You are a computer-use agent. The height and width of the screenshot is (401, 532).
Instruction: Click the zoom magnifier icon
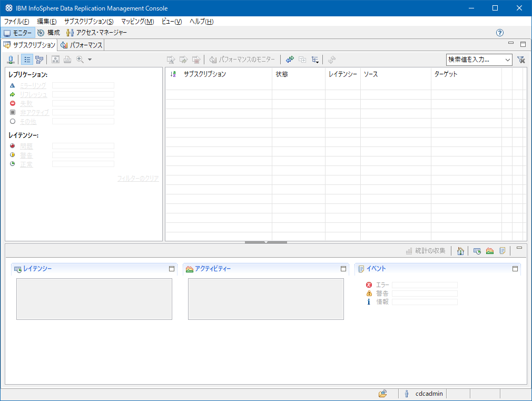coord(80,60)
